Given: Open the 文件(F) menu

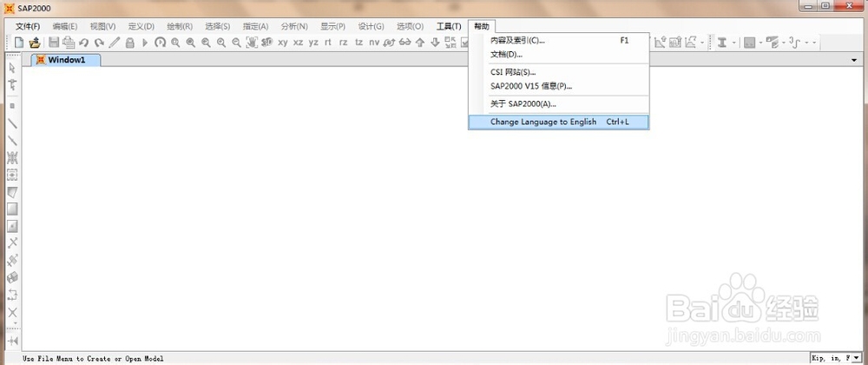Looking at the screenshot, I should 28,26.
